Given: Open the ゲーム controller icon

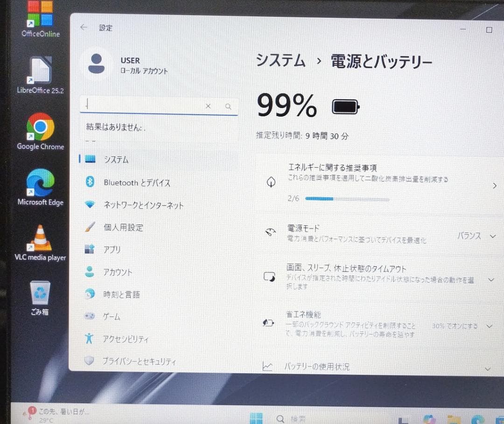Looking at the screenshot, I should (x=90, y=317).
